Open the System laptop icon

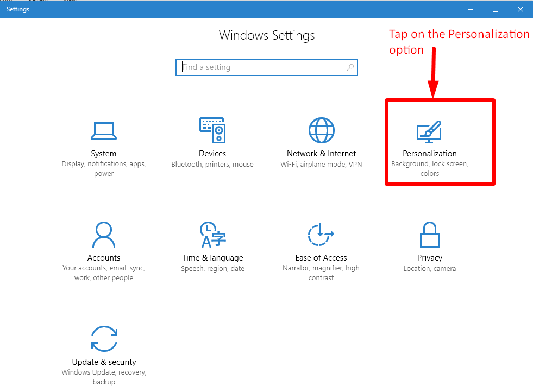(104, 131)
